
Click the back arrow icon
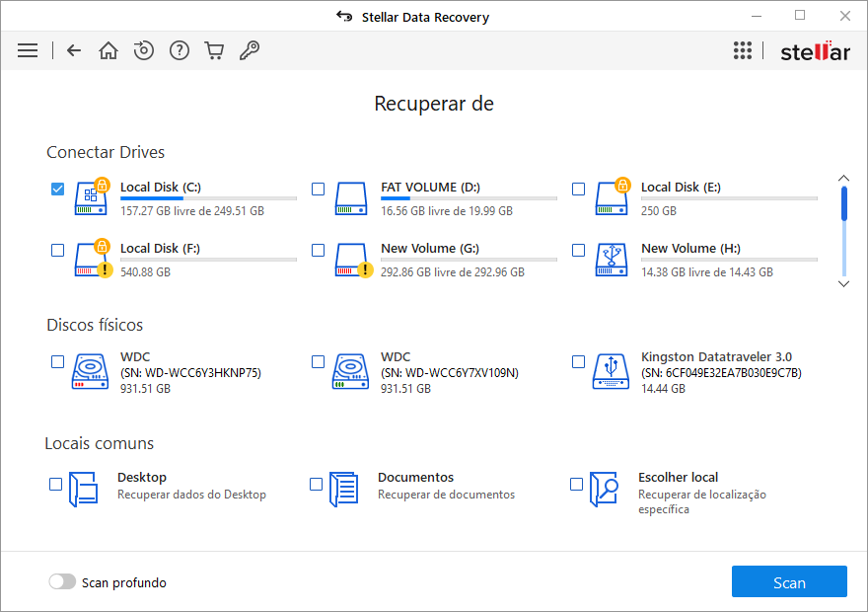click(74, 50)
